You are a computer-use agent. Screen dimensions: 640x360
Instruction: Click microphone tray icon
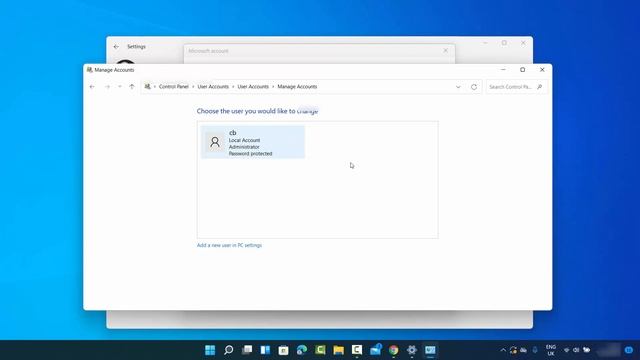click(x=535, y=350)
